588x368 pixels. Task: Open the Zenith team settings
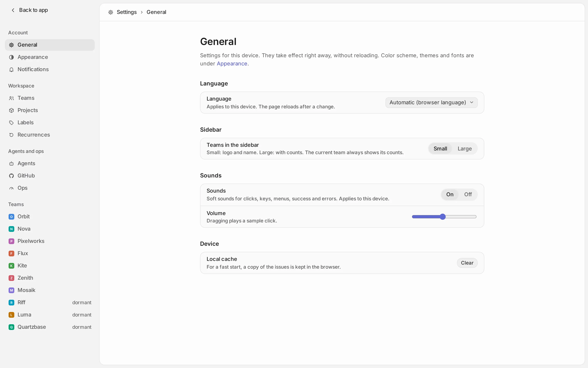50,278
